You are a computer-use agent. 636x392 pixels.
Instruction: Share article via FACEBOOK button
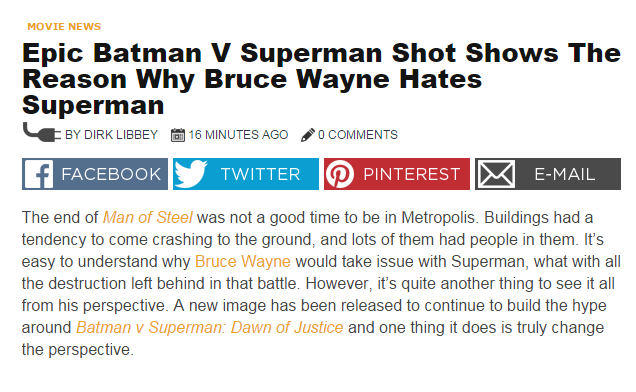tap(95, 174)
